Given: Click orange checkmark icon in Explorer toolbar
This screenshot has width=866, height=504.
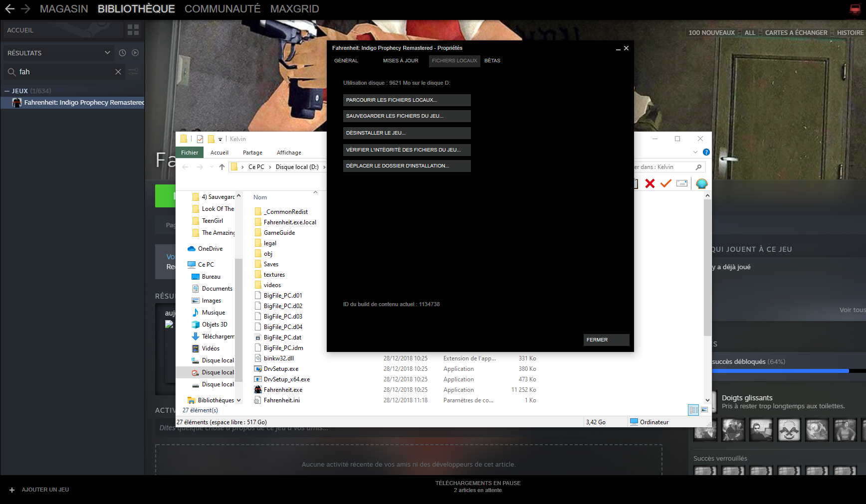Looking at the screenshot, I should pyautogui.click(x=666, y=183).
